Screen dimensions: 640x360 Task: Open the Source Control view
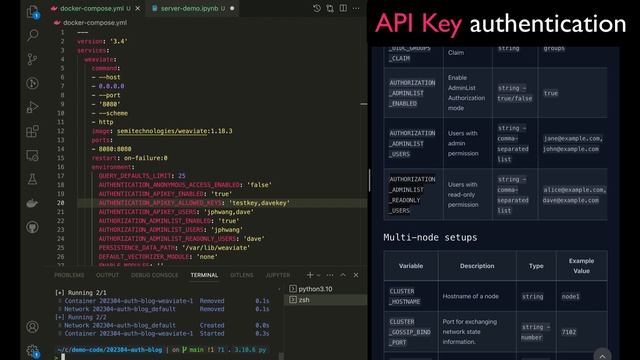33,59
